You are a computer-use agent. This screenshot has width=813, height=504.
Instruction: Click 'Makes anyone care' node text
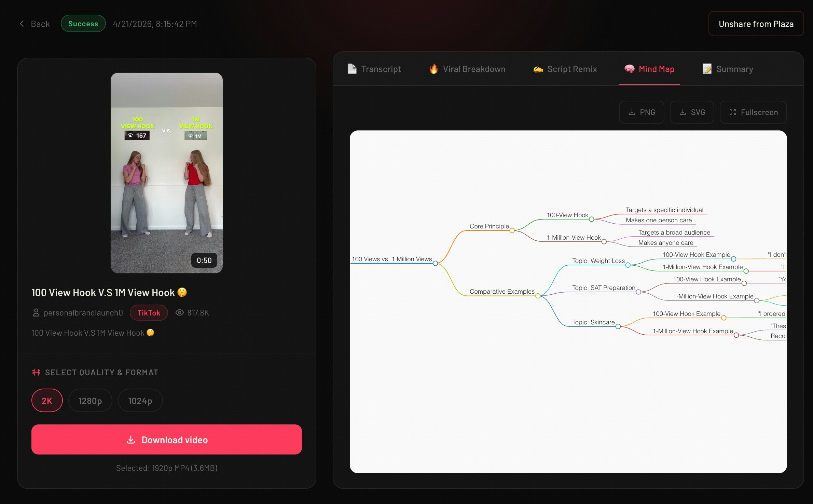pyautogui.click(x=665, y=243)
